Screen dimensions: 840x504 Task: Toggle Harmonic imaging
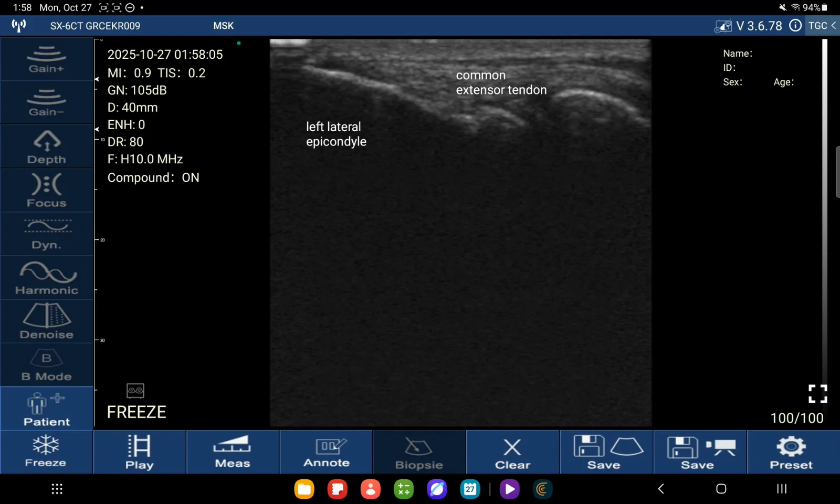[x=47, y=278]
